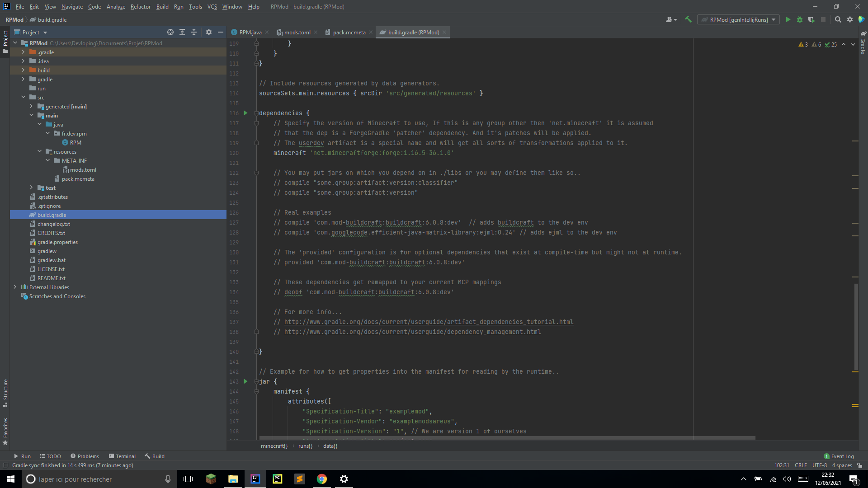
Task: Run the dependencies gutter arrow at line 116
Action: click(245, 113)
